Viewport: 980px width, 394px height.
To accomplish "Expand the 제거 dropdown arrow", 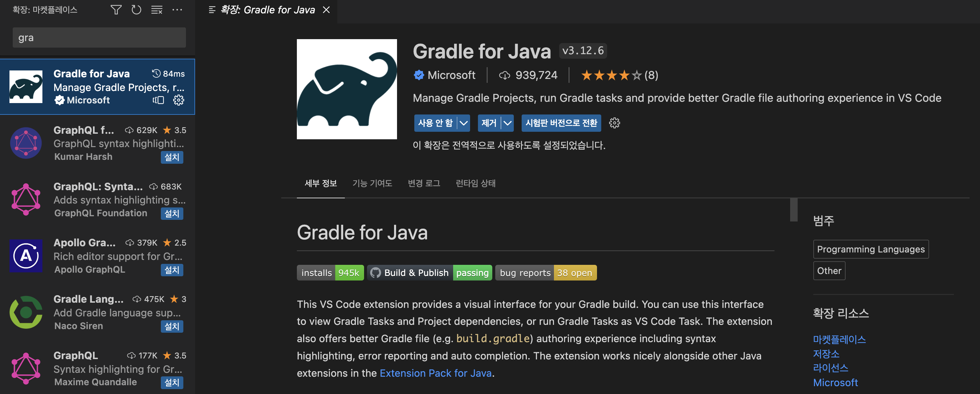I will [x=508, y=123].
